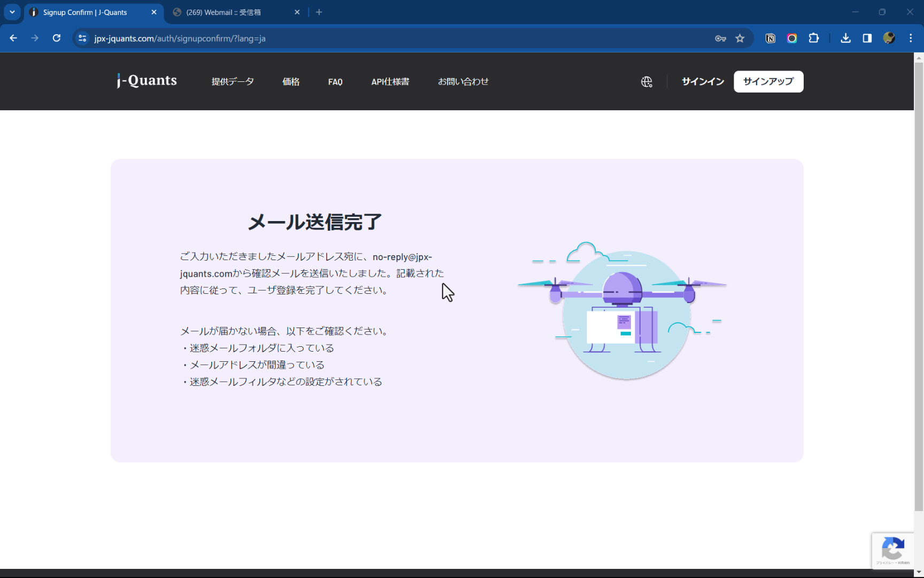Select the J-Quants language globe icon
This screenshot has width=924, height=578.
646,81
